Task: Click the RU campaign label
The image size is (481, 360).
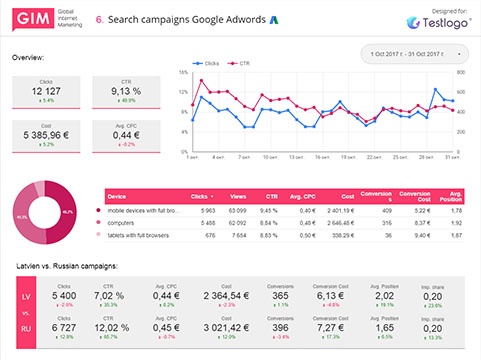Action: [26, 329]
